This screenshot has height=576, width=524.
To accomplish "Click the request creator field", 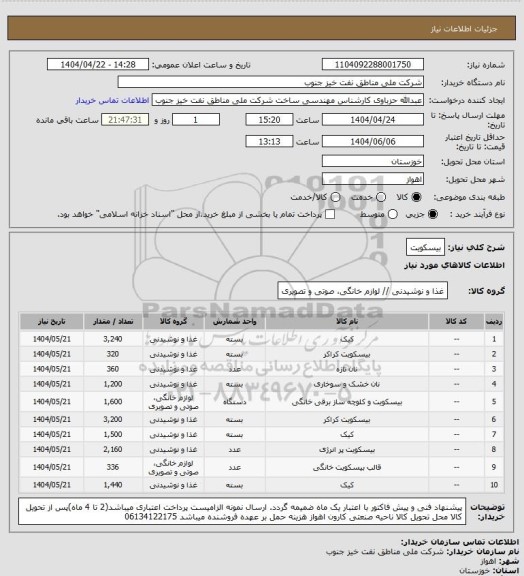I will tap(288, 100).
